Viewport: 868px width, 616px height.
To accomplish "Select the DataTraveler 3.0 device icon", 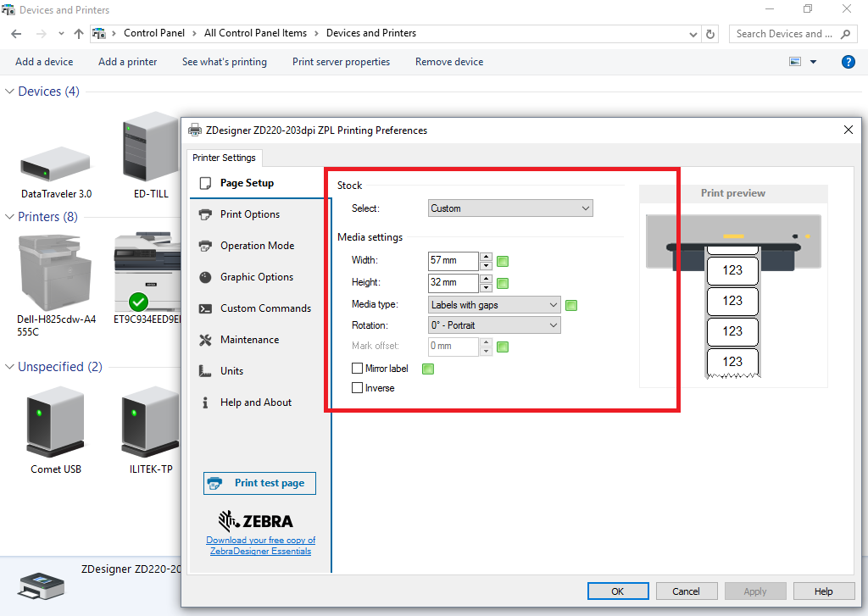I will point(56,162).
